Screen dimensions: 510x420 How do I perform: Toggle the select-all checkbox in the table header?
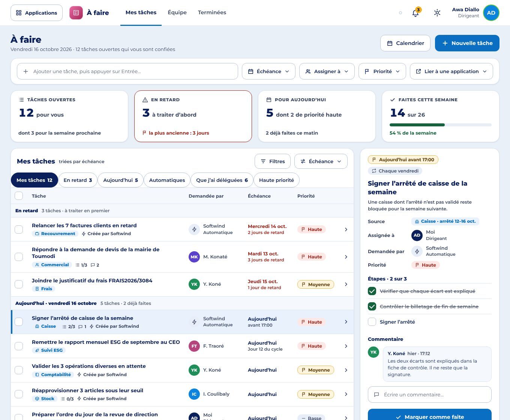(x=19, y=196)
